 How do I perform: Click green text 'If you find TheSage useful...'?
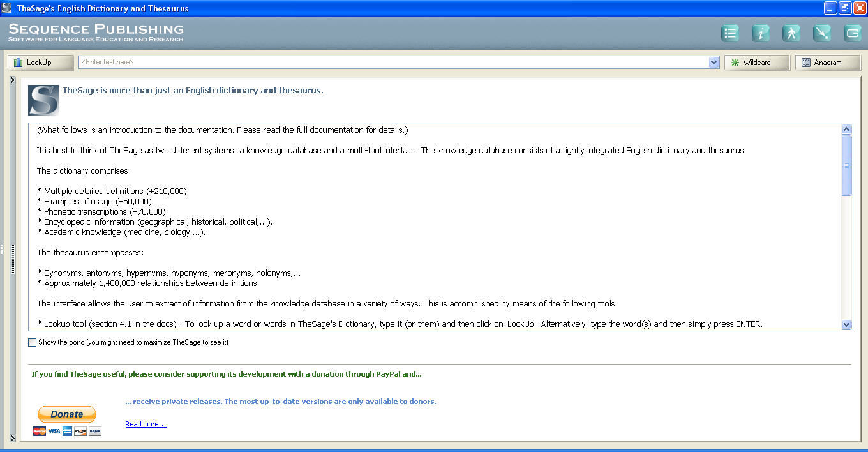point(227,374)
